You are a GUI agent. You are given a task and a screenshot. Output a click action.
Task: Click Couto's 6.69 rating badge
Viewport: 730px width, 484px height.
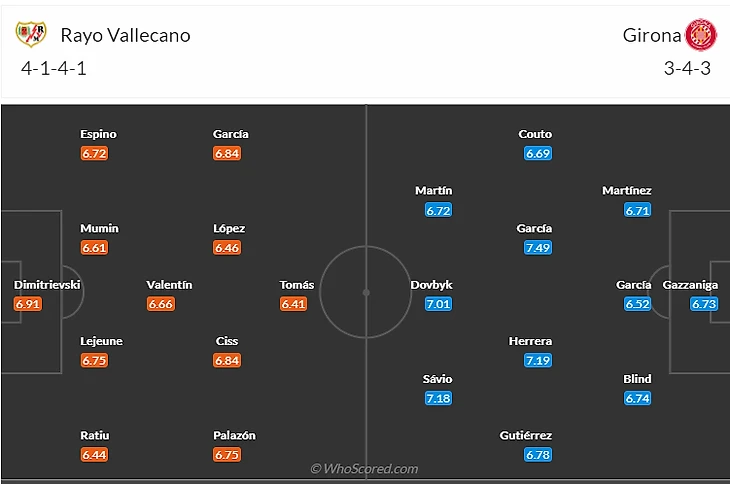point(538,153)
